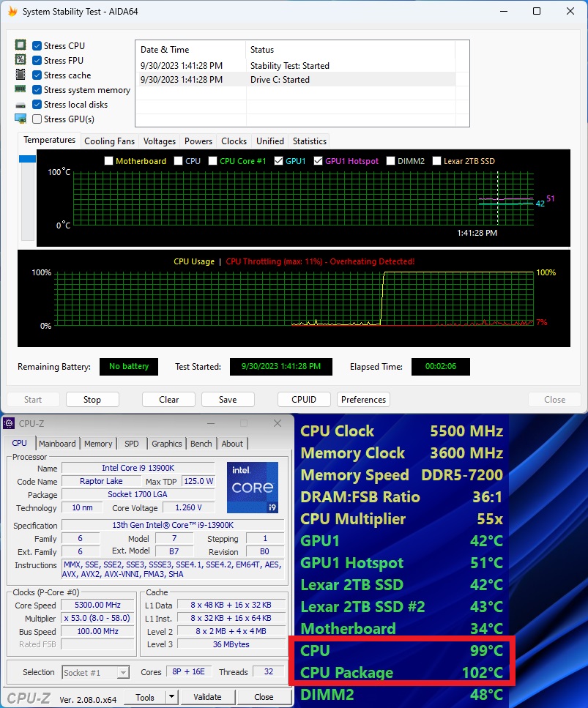Click the Core Voltage field 1.260 V
This screenshot has width=588, height=708.
pyautogui.click(x=188, y=507)
